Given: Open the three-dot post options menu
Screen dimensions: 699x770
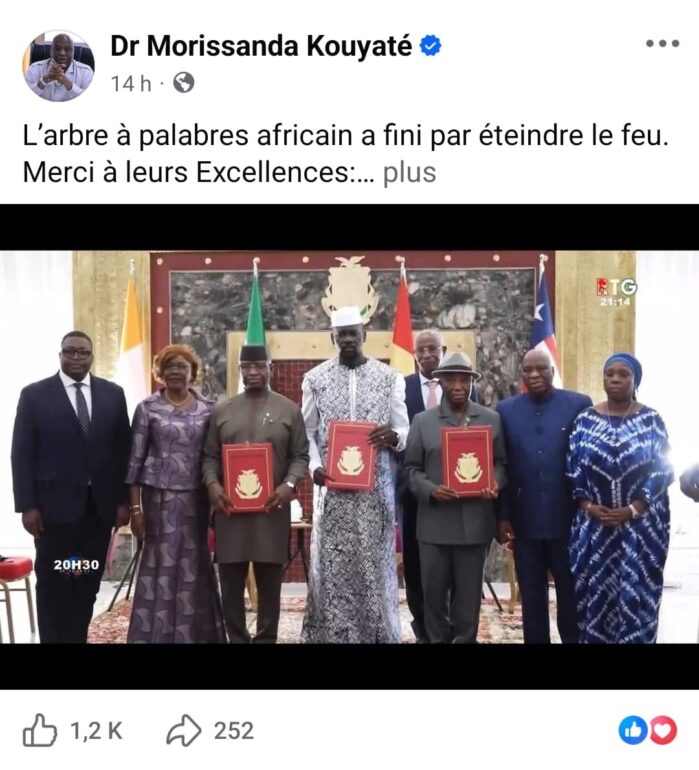Looking at the screenshot, I should pyautogui.click(x=662, y=44).
